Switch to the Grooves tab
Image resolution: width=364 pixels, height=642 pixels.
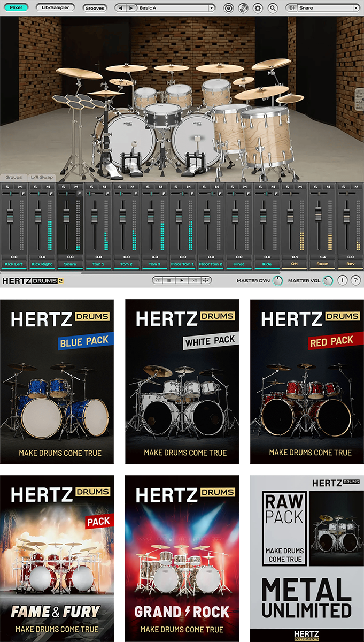coord(95,8)
